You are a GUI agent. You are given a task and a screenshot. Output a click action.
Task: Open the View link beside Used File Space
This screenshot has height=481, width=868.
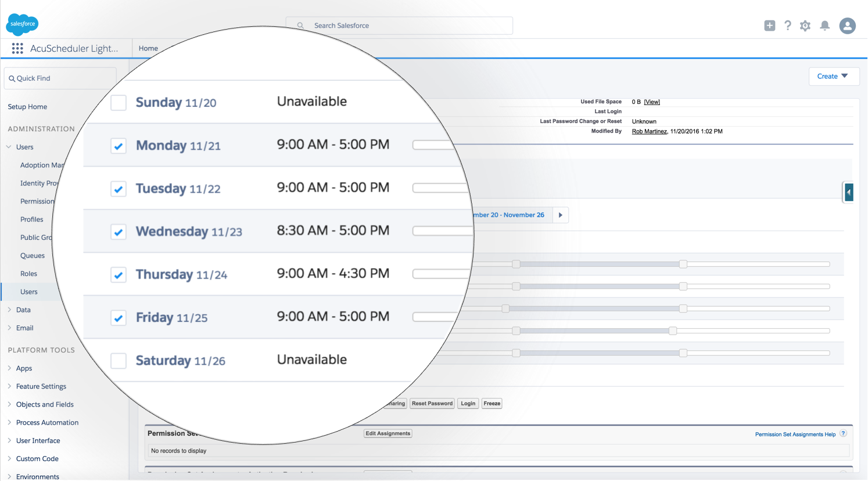(x=652, y=102)
